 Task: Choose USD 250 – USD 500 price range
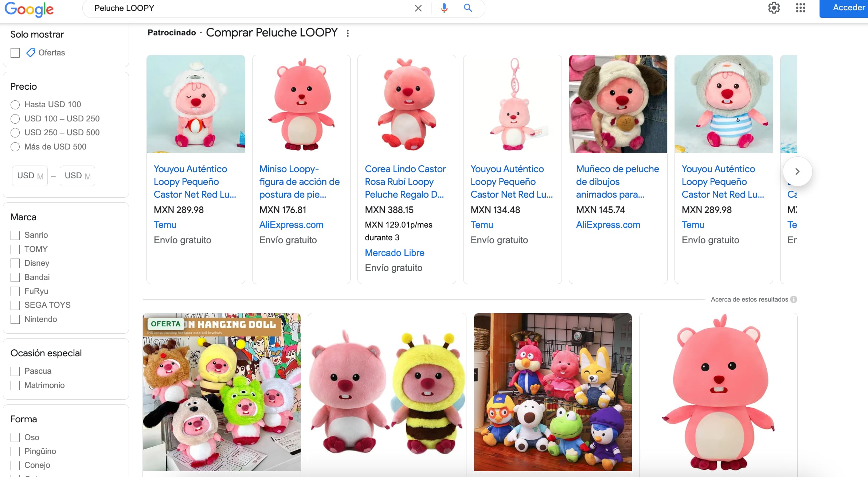tap(15, 133)
